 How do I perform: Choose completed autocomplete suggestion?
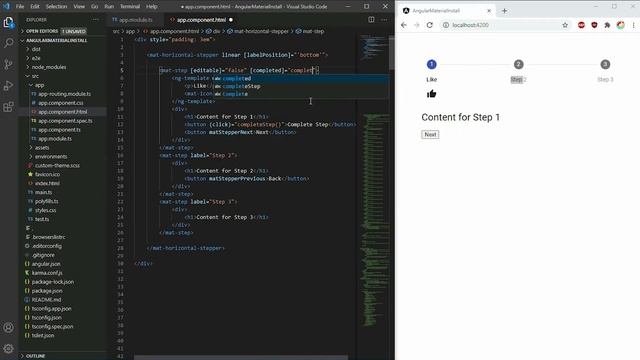(301, 78)
